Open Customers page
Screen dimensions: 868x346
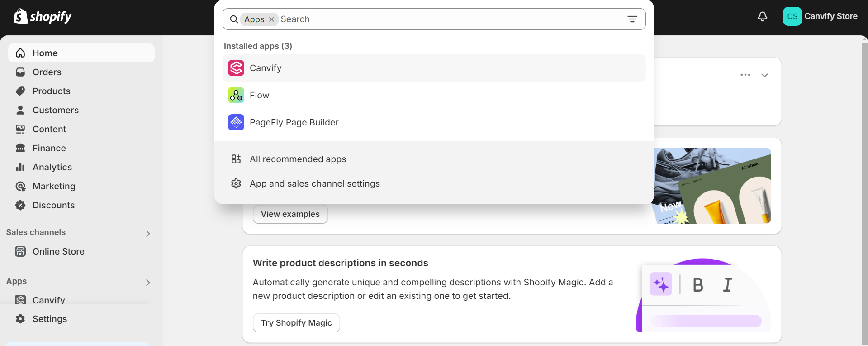point(81,110)
